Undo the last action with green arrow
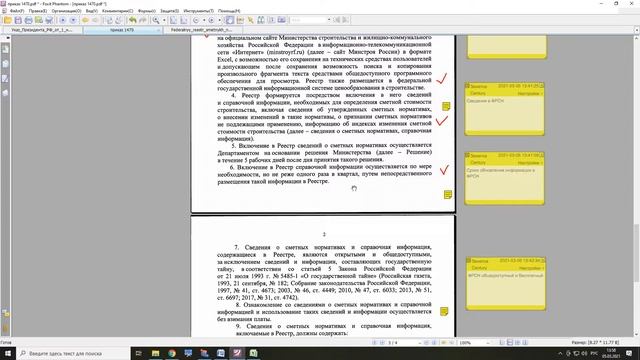This screenshot has width=640, height=360. (132, 20)
